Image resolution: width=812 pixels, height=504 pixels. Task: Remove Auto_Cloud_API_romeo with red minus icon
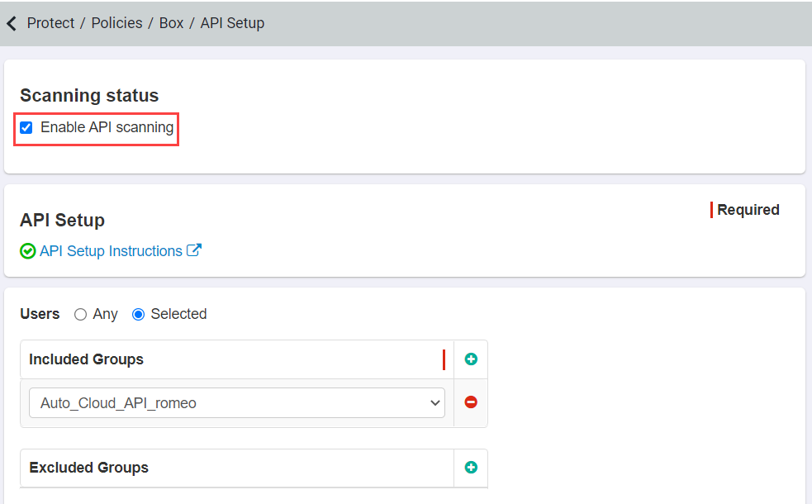(470, 402)
